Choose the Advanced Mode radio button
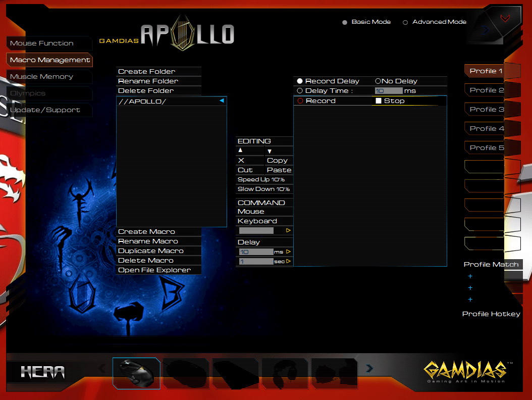 click(x=405, y=22)
